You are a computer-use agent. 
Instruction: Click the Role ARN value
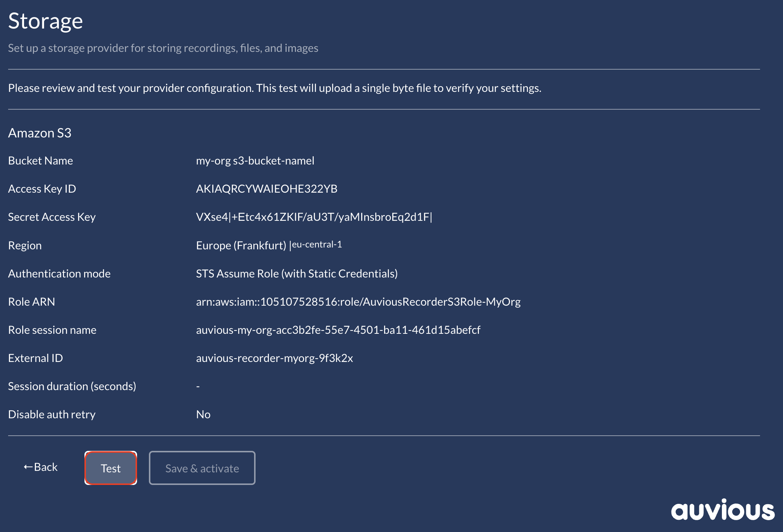[358, 302]
